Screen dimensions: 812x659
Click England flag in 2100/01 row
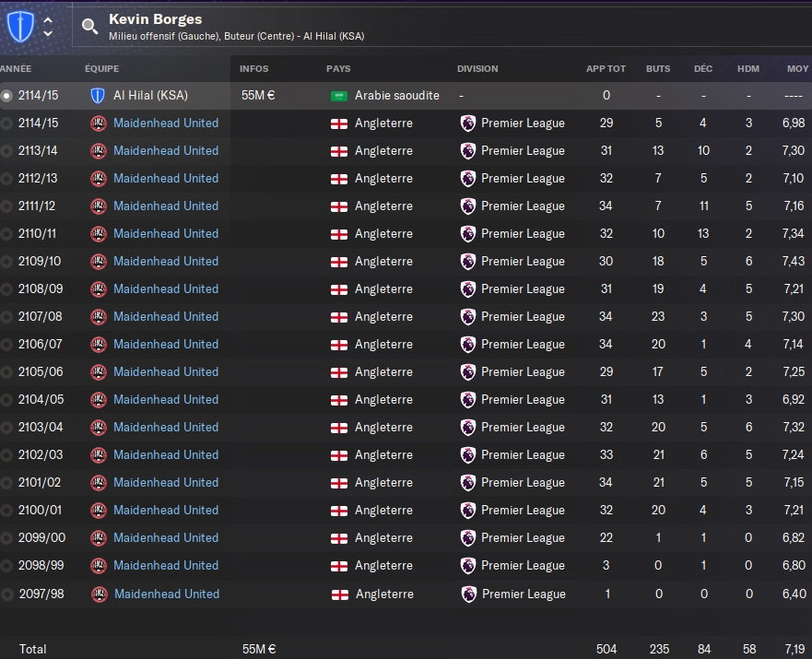tap(338, 511)
